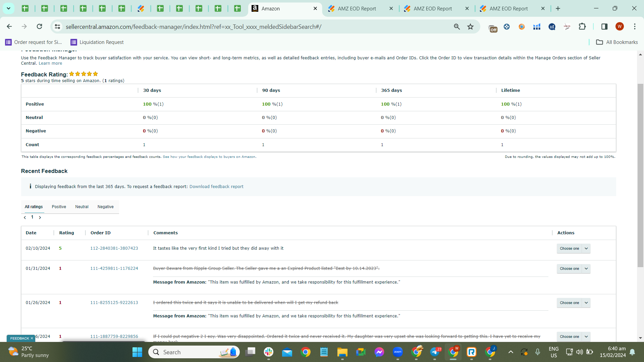This screenshot has height=362, width=644.
Task: Switch to the Amazon browser tab
Action: tap(284, 9)
